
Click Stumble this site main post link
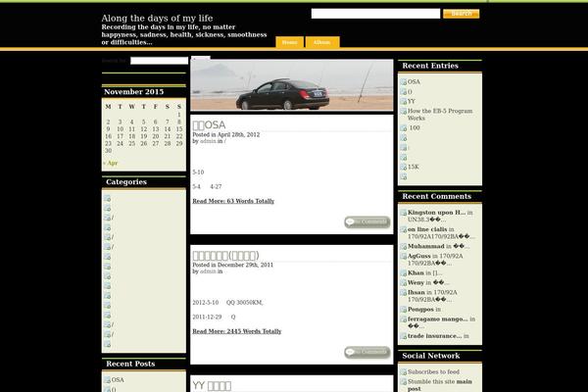tap(439, 385)
